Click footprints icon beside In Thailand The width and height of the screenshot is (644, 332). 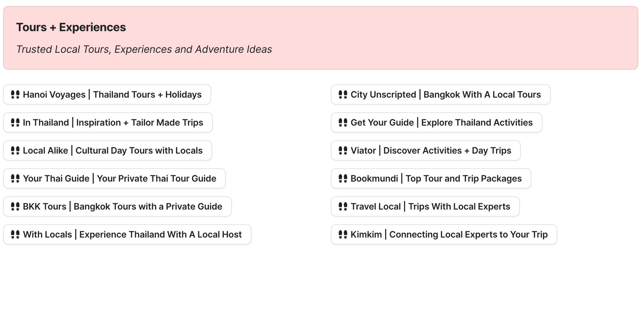(x=15, y=122)
